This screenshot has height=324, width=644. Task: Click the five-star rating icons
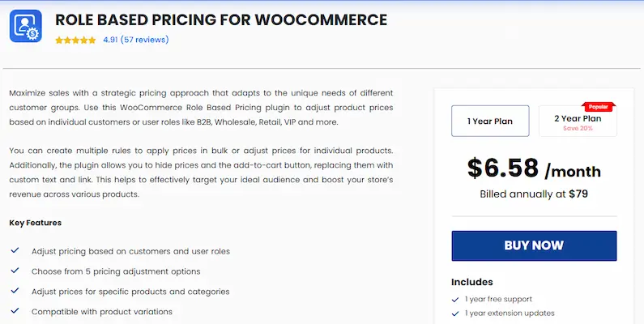[75, 40]
